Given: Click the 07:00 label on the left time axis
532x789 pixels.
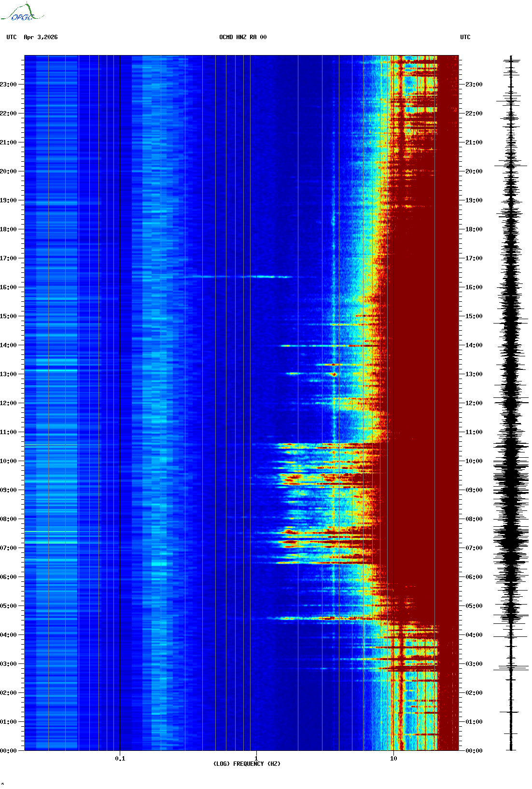Looking at the screenshot, I should tap(8, 548).
